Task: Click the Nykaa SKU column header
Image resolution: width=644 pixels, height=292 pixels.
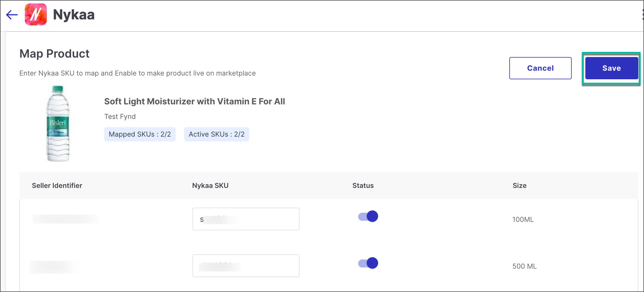Action: [x=210, y=185]
